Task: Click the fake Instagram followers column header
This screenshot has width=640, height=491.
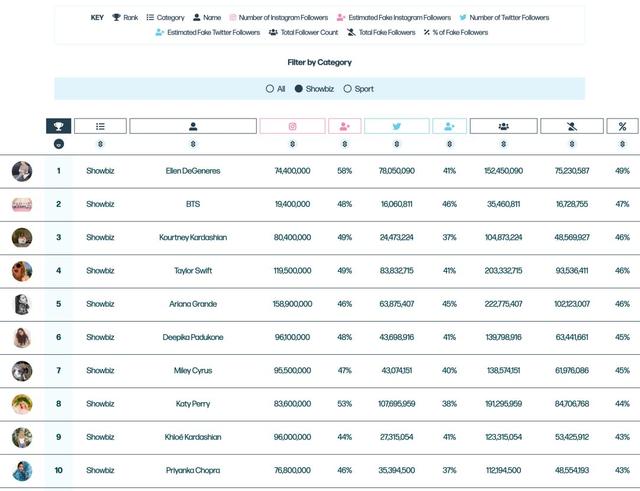Action: [344, 126]
